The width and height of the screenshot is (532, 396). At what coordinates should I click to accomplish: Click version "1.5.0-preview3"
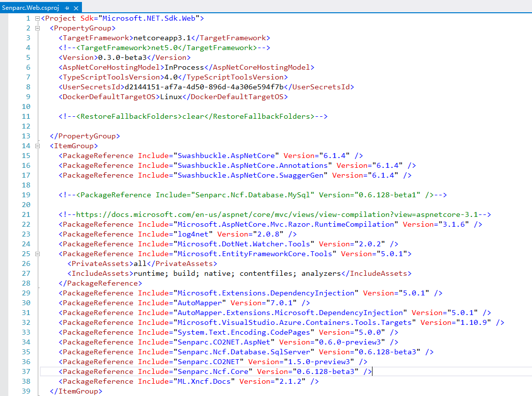pyautogui.click(x=319, y=362)
